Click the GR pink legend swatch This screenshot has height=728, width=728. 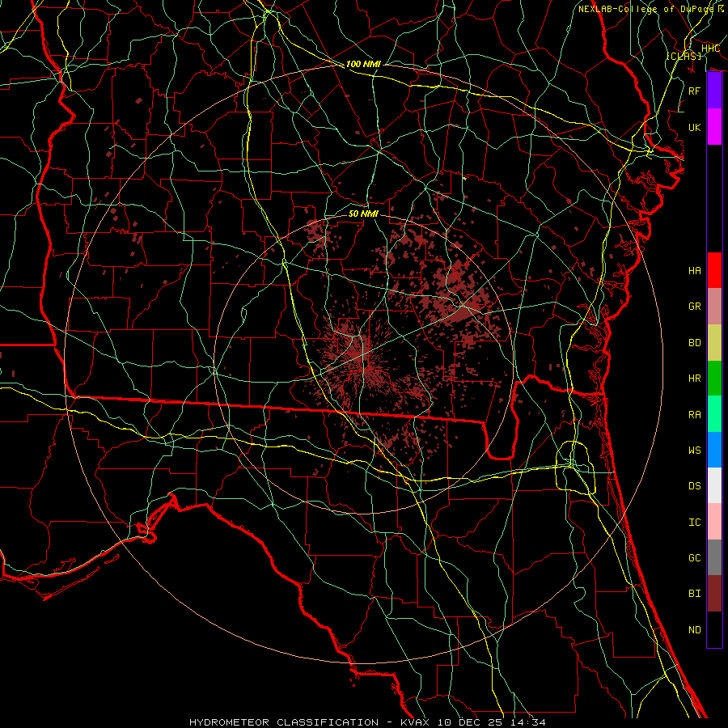coord(714,307)
